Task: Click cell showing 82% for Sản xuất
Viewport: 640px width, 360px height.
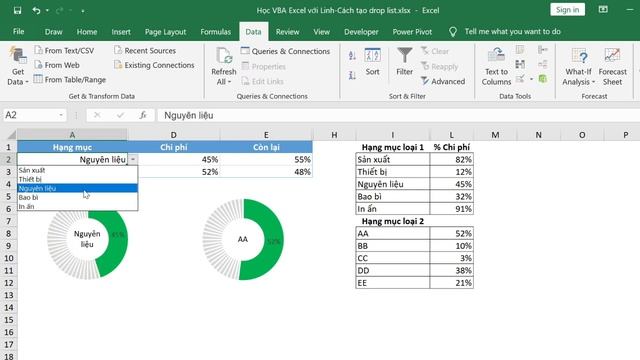Action: pyautogui.click(x=451, y=160)
